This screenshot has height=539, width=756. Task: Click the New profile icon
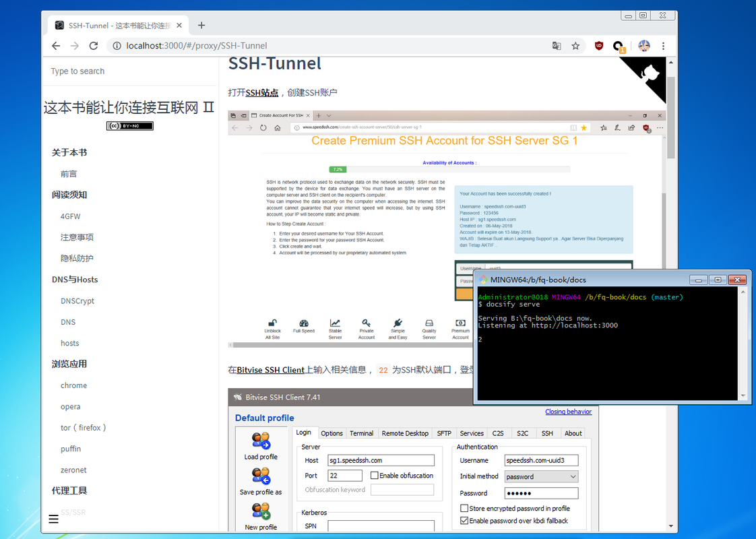(x=261, y=511)
